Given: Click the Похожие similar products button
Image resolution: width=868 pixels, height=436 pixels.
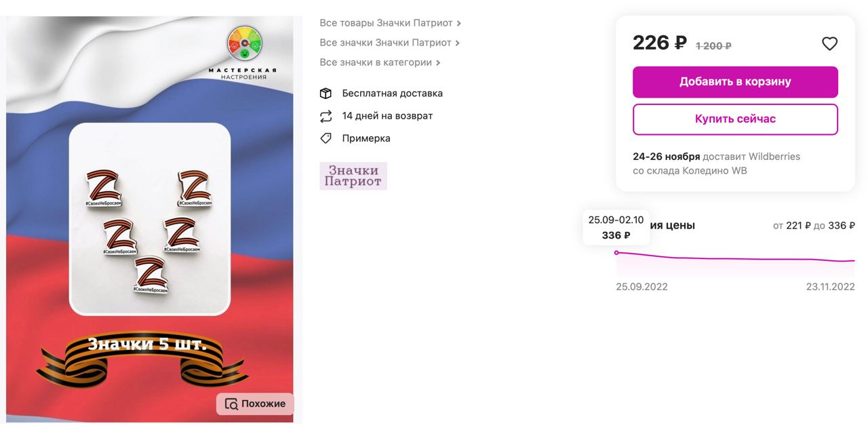Looking at the screenshot, I should pyautogui.click(x=255, y=404).
